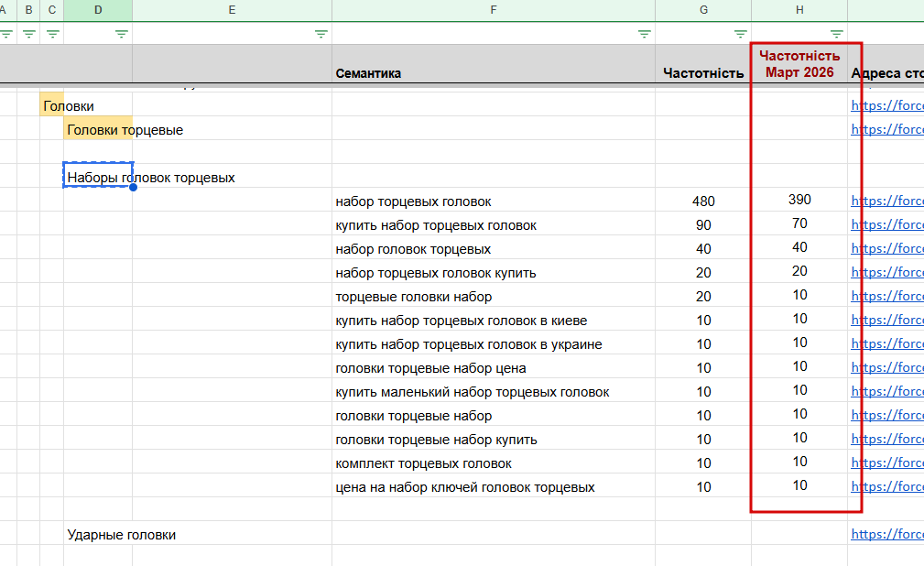This screenshot has height=566, width=924.
Task: Click 'купить маленький набор торцевых головок' cell
Action: click(x=494, y=392)
